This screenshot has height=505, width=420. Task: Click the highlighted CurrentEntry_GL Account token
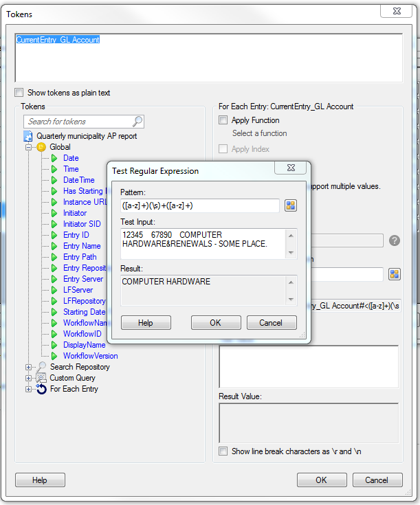[58, 40]
